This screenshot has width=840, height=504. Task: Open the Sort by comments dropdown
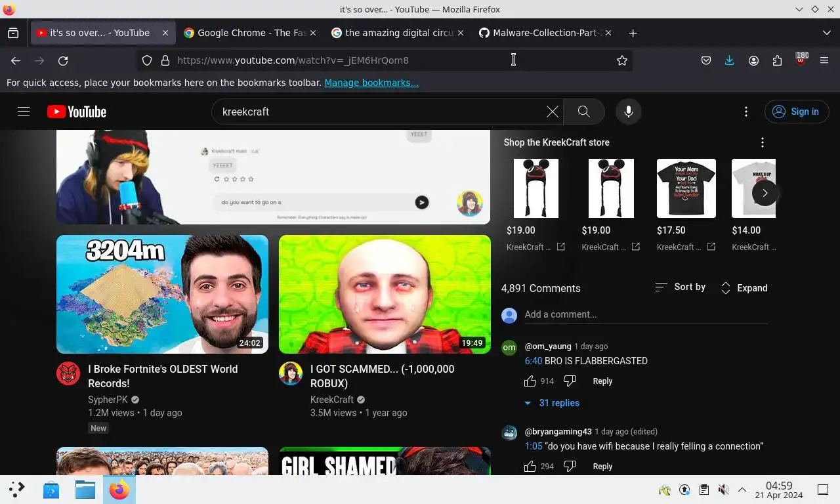[x=681, y=287]
